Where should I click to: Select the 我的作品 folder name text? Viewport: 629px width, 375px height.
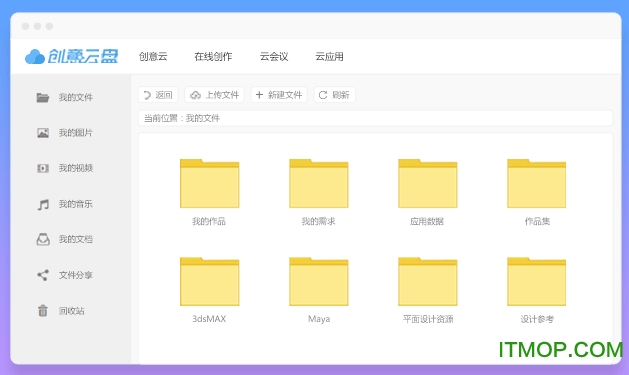(209, 221)
